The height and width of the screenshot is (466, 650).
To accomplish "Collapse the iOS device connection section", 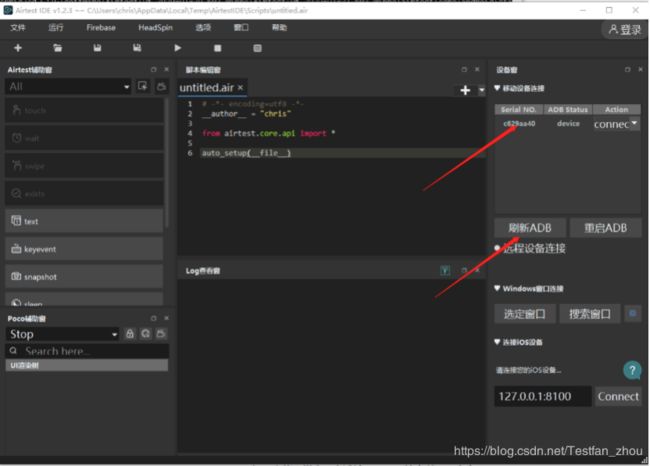I will tap(497, 342).
